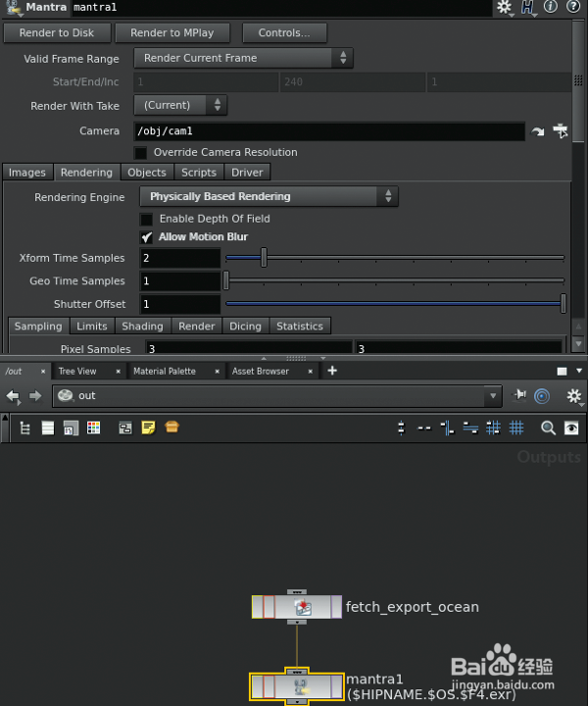Create a yellow sticky note

pos(148,428)
